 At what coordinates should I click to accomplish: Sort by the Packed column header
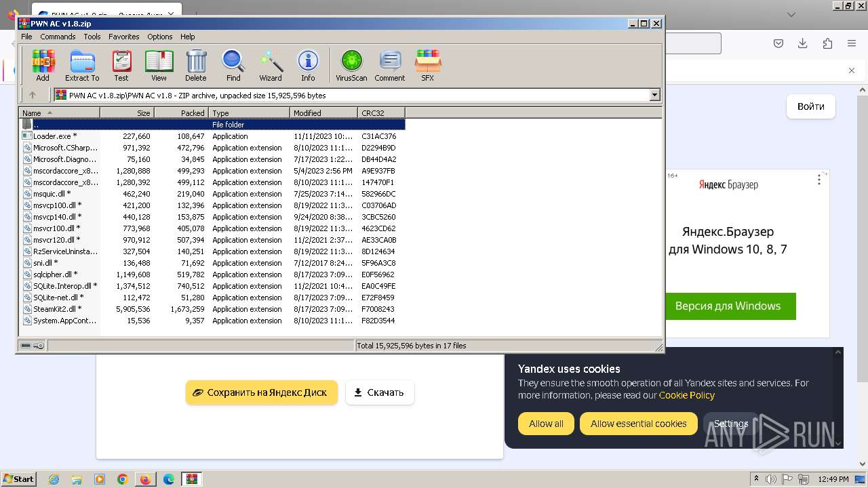point(182,113)
